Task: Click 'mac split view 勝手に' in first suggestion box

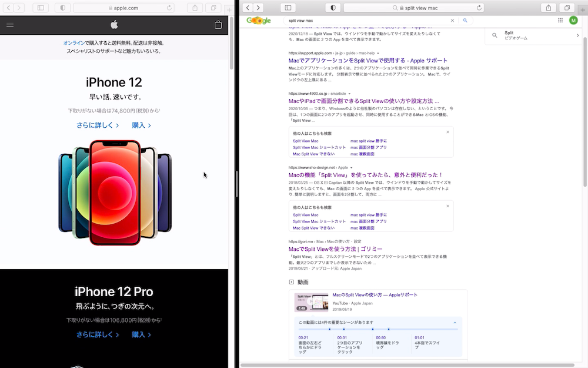Action: click(369, 141)
